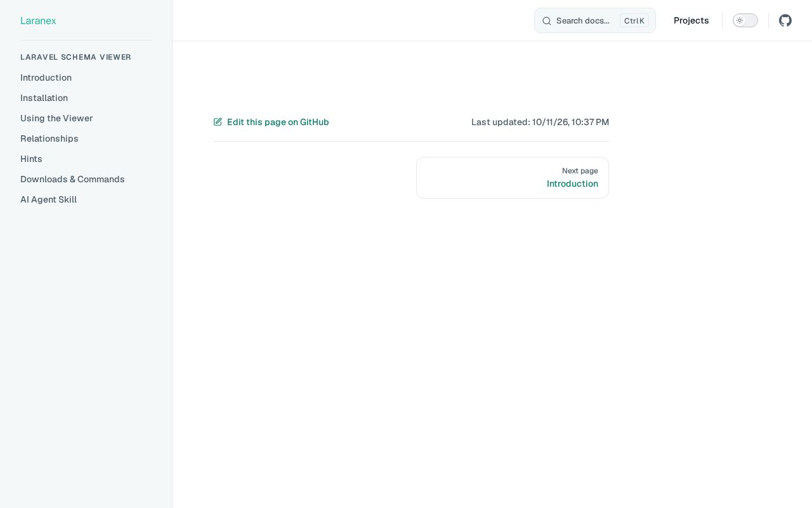Click Edit this page on GitHub
812x508 pixels.
pyautogui.click(x=271, y=122)
